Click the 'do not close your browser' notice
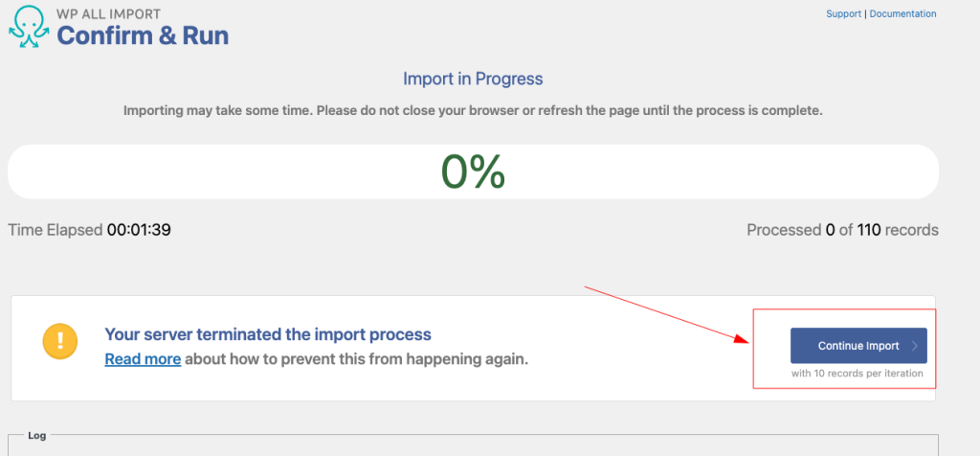980x456 pixels. pyautogui.click(x=473, y=111)
